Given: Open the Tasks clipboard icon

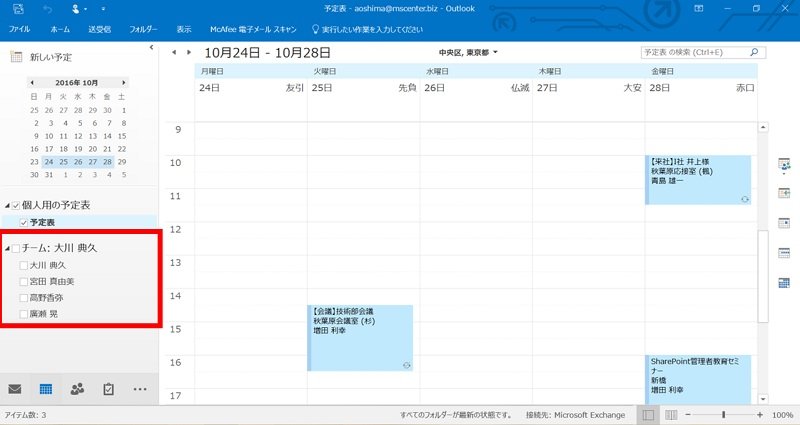Looking at the screenshot, I should 109,389.
